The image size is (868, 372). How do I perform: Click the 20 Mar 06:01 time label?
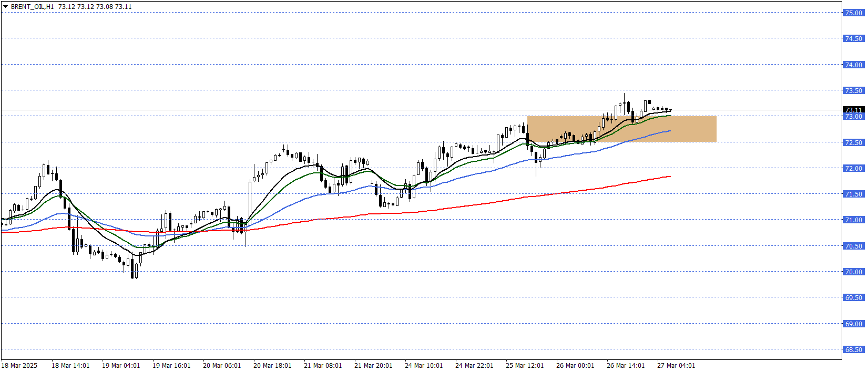click(x=222, y=366)
